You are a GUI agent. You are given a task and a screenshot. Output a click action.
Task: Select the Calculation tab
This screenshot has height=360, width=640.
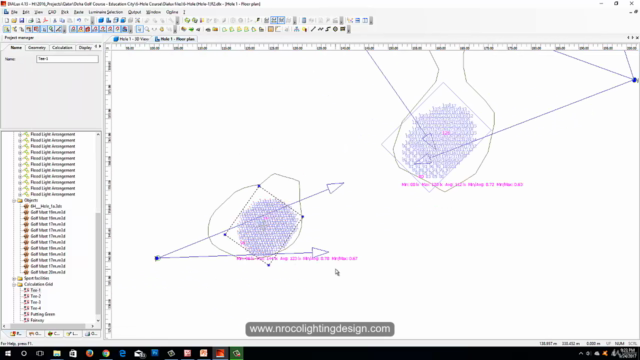[x=62, y=48]
